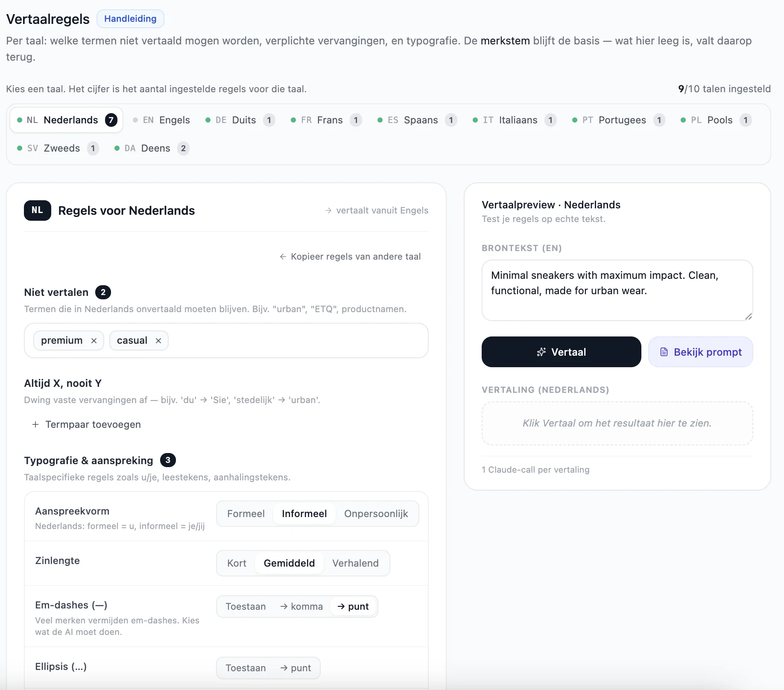The height and width of the screenshot is (690, 784).
Task: Open the Italiaans language rules
Action: tap(514, 120)
